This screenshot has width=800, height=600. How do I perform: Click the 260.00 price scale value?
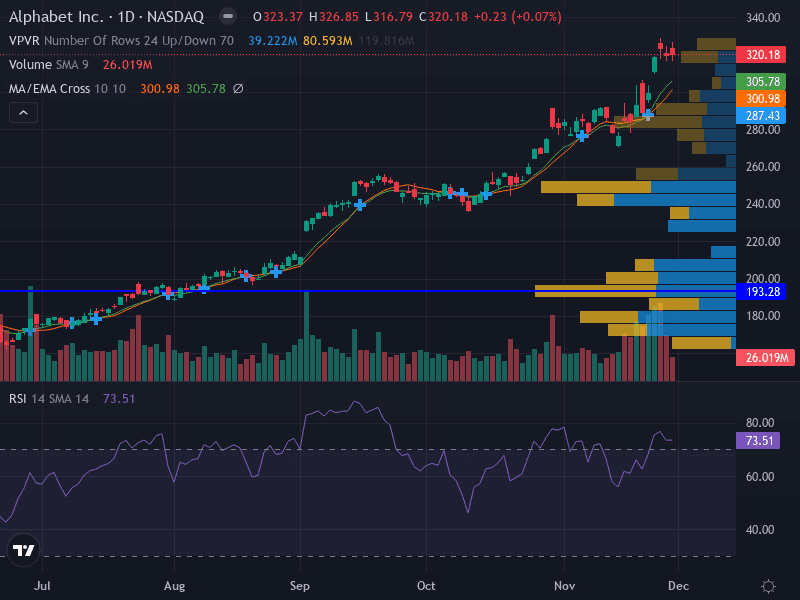(x=763, y=167)
